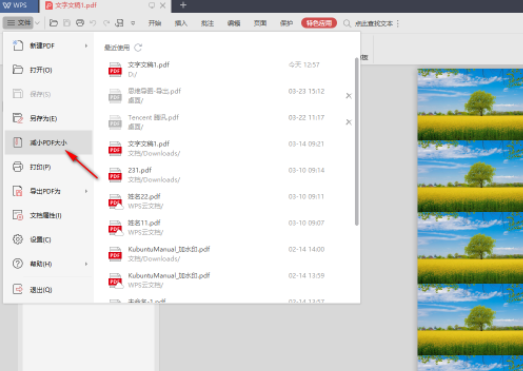523x371 pixels.
Task: Open the red 特色应用 tab
Action: [319, 23]
